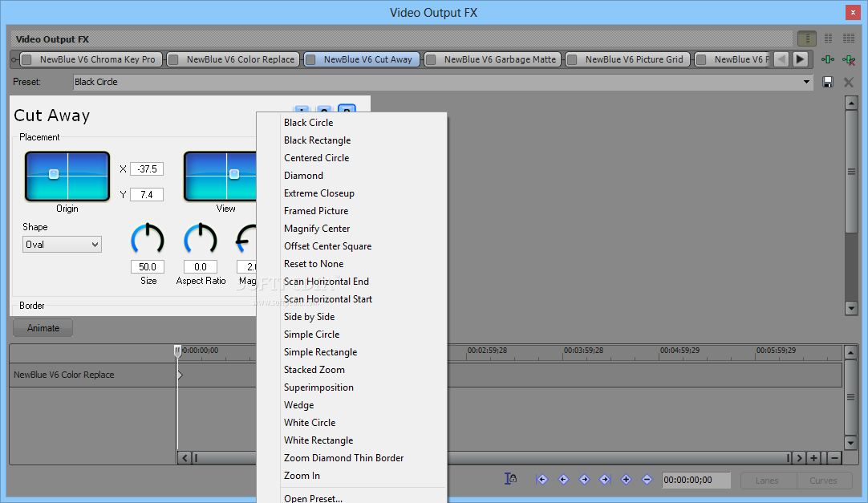Toggle NewBlue V6 Garbage Matte checkbox
868x503 pixels.
[431, 59]
